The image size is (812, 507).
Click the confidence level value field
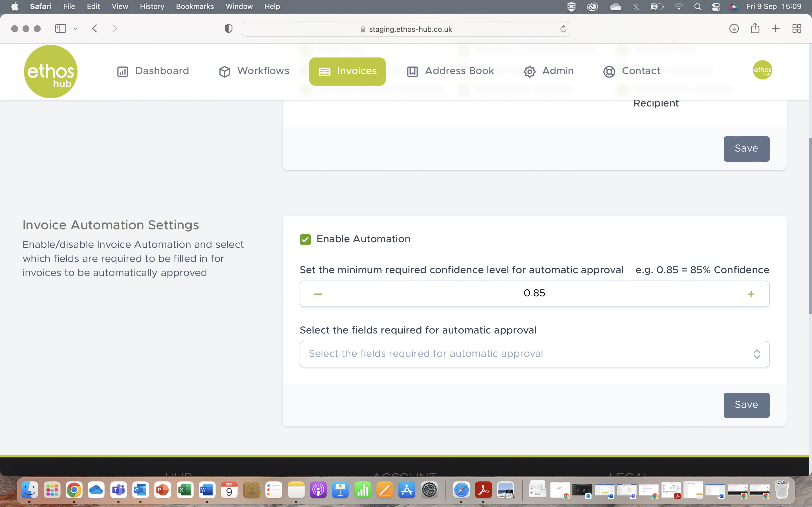534,293
